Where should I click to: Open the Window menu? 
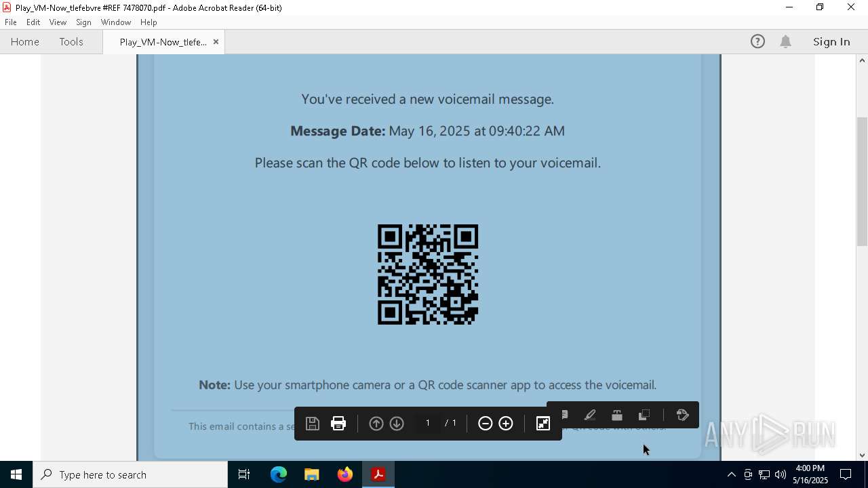pos(116,22)
